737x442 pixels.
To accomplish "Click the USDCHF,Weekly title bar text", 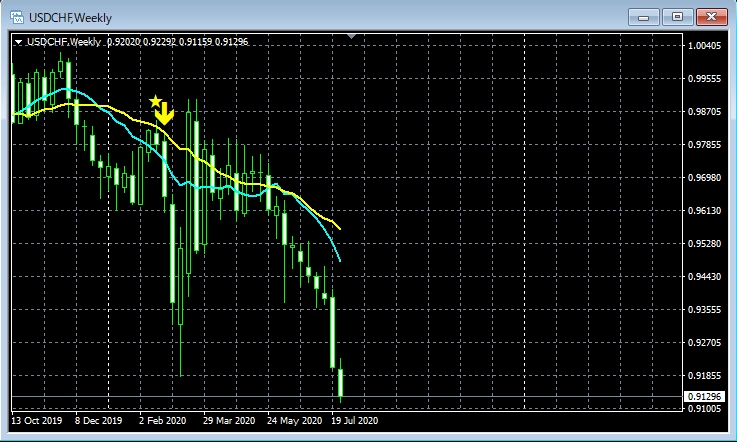I will (70, 16).
